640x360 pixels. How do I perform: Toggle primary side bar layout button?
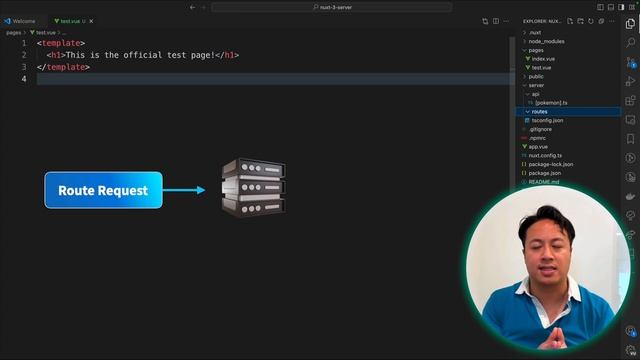600,7
